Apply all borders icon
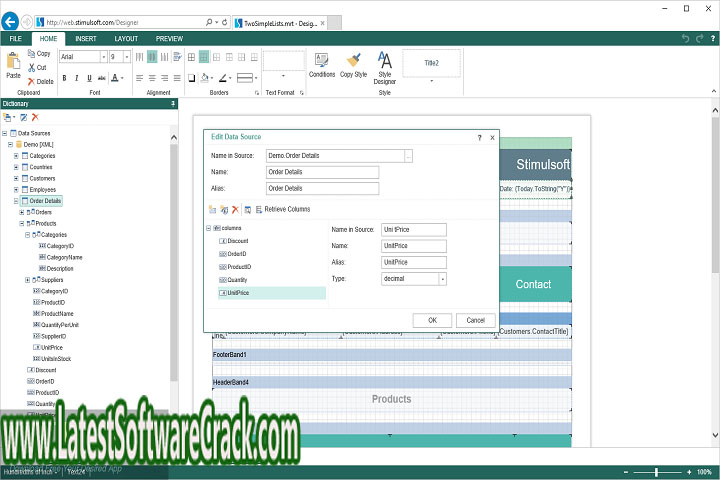Image resolution: width=720 pixels, height=480 pixels. (191, 57)
